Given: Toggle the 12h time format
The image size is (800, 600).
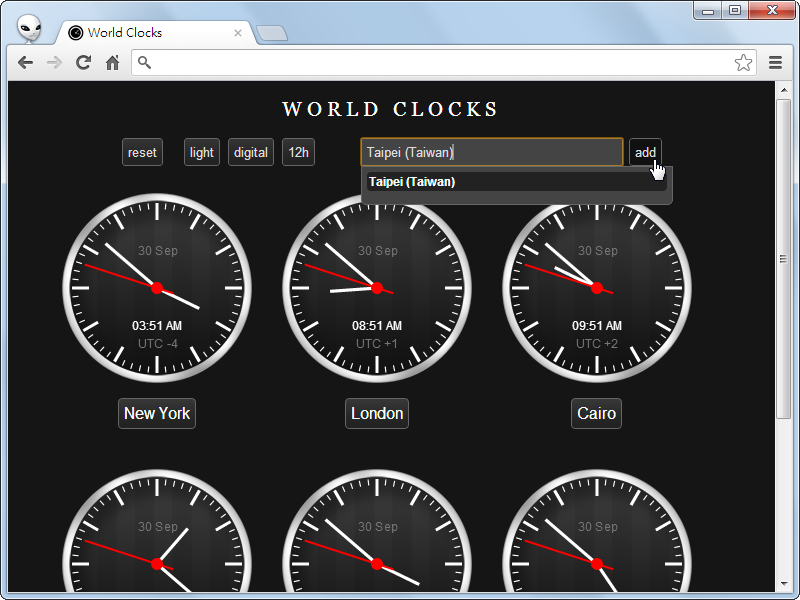Looking at the screenshot, I should coord(298,152).
